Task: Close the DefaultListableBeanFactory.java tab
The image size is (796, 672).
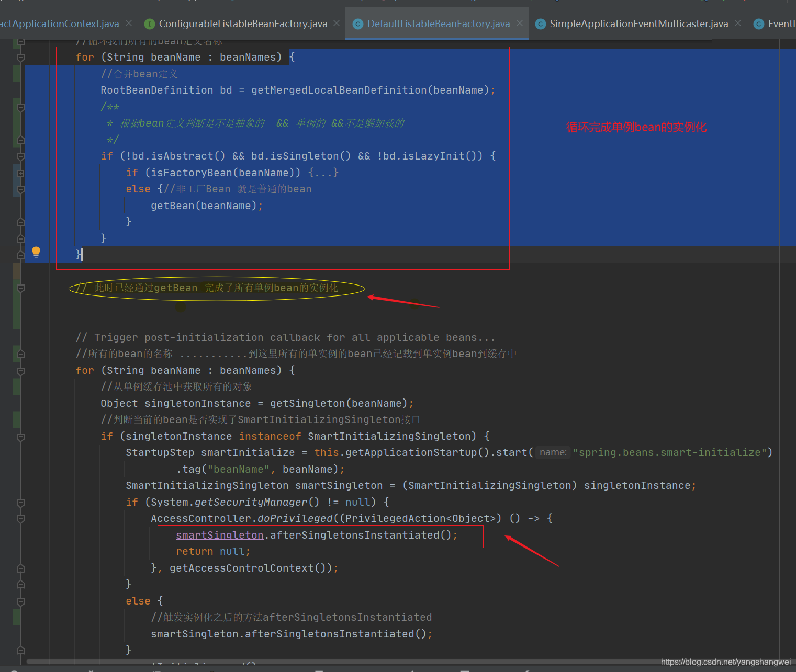Action: (x=520, y=23)
